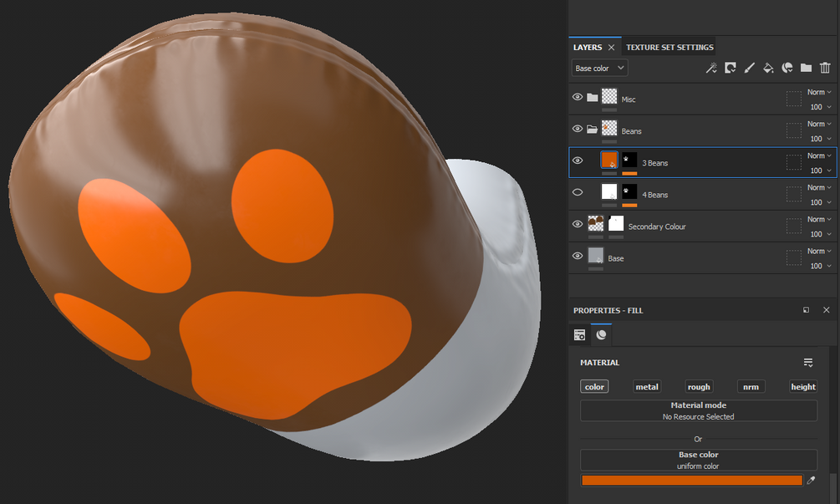Toggle the height channel button
The width and height of the screenshot is (840, 504).
point(803,387)
